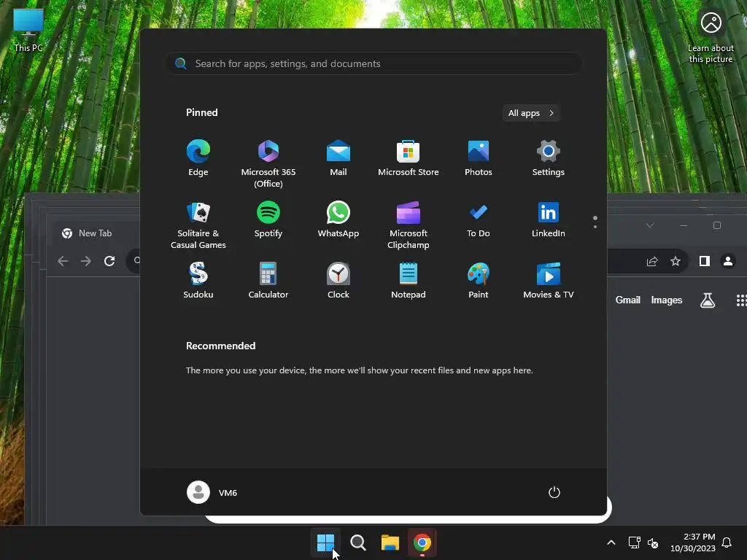Open clock and date 2:37 PM

(693, 542)
